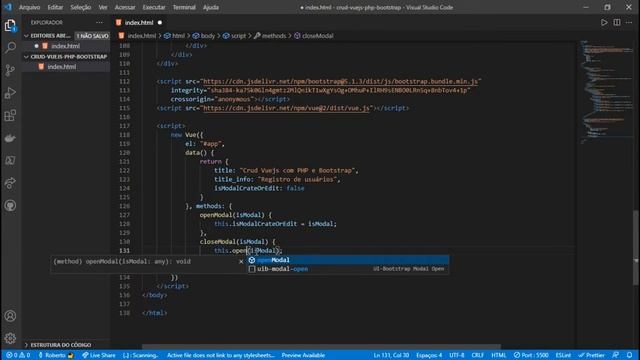Screen dimensions: 640x360
Task: Open the Acessar menu
Action: pos(125,7)
